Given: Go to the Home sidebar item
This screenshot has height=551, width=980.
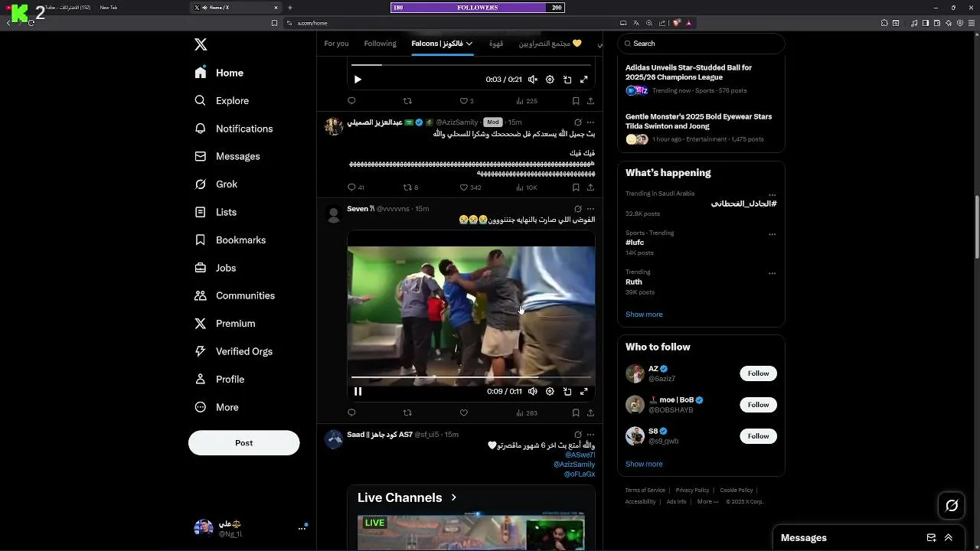Looking at the screenshot, I should (219, 73).
